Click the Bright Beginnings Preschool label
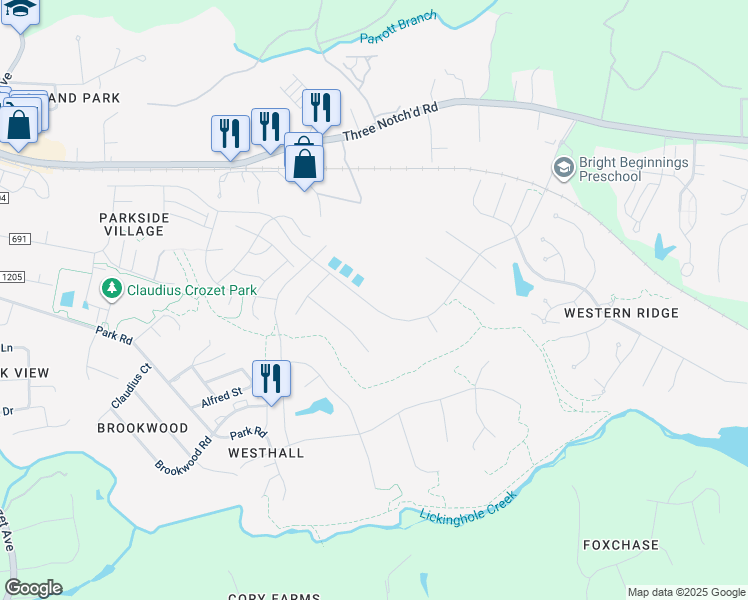The image size is (748, 600). pyautogui.click(x=634, y=169)
